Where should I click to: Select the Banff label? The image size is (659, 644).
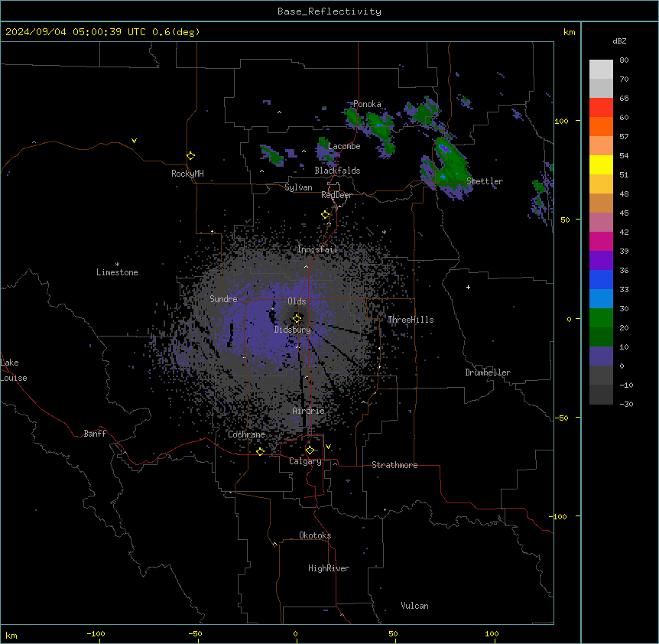pos(95,434)
